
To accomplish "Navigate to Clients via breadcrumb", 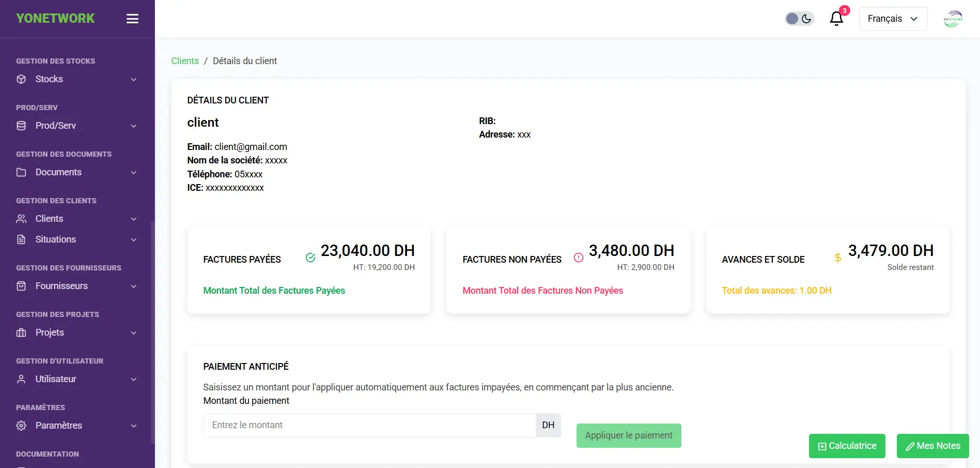I will [x=184, y=61].
